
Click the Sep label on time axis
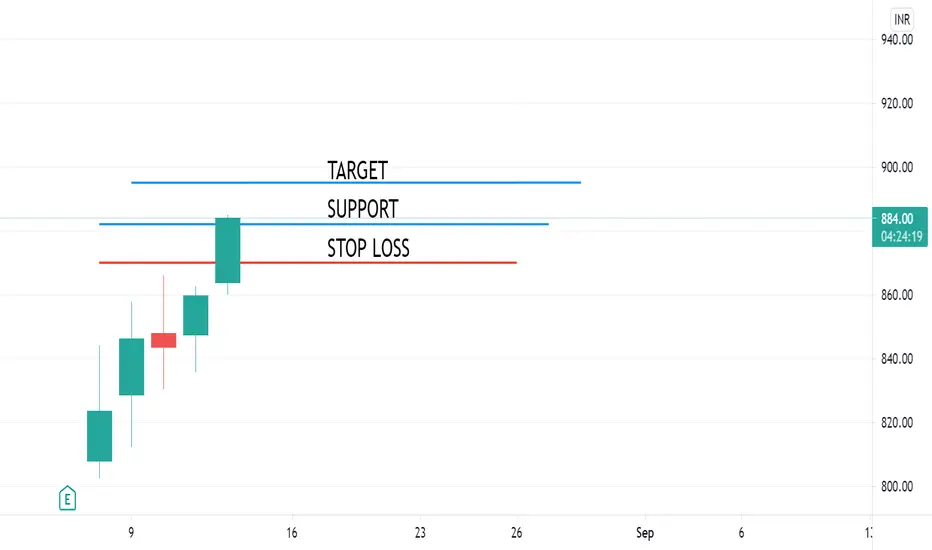(645, 533)
